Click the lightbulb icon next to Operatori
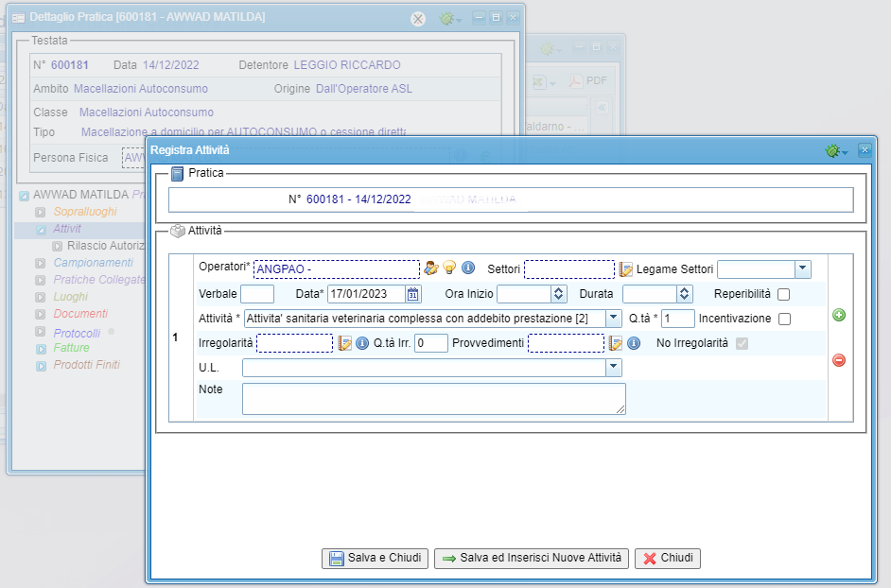891x588 pixels. (x=449, y=267)
